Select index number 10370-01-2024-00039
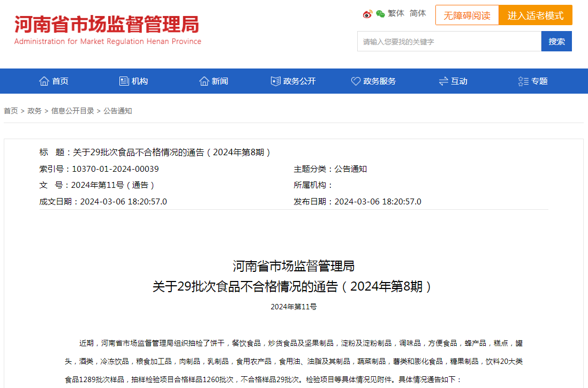The image size is (588, 388). (x=115, y=169)
